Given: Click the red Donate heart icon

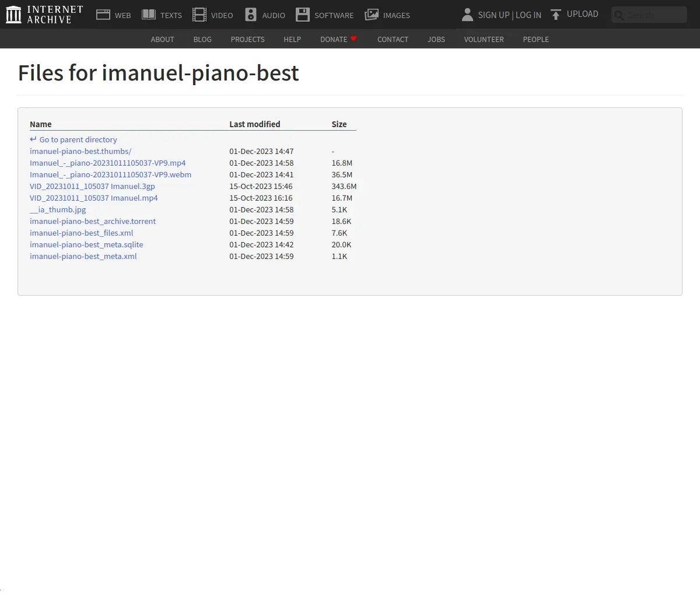Looking at the screenshot, I should [353, 38].
